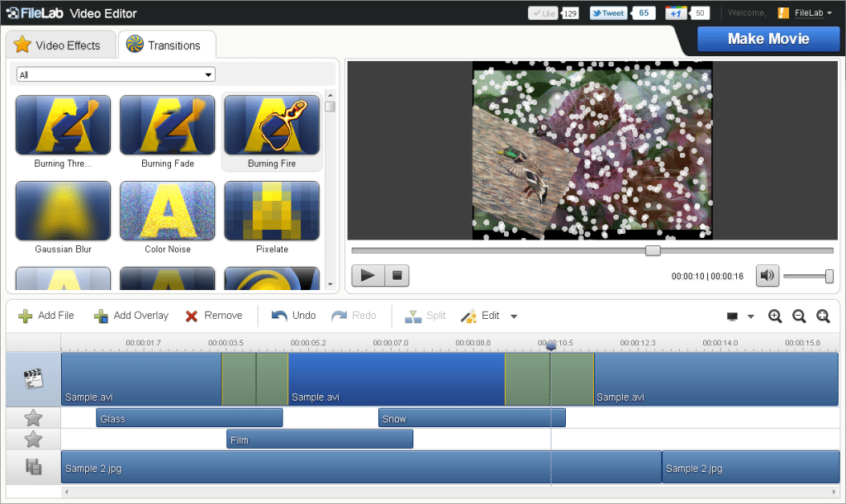
Task: Zoom out on the timeline
Action: 799,316
